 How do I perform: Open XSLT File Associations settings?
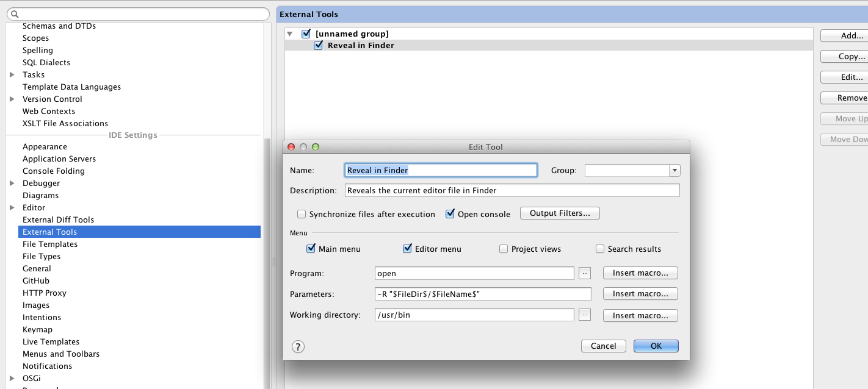coord(65,123)
